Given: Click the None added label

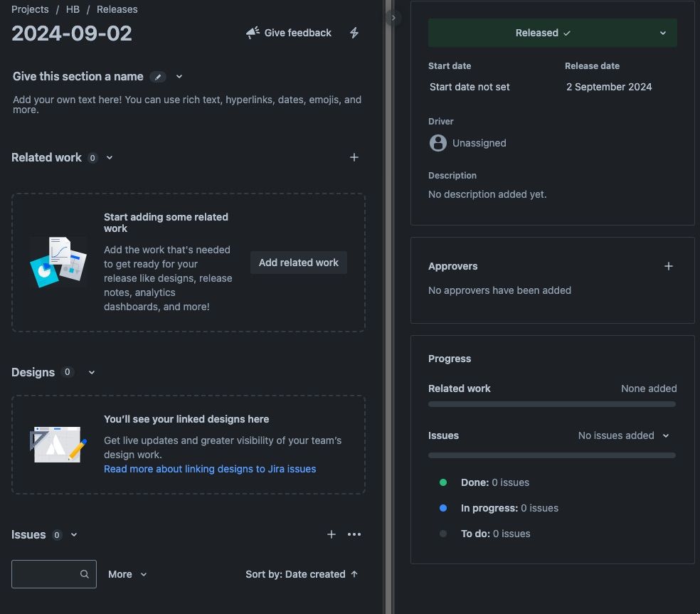Looking at the screenshot, I should click(649, 388).
